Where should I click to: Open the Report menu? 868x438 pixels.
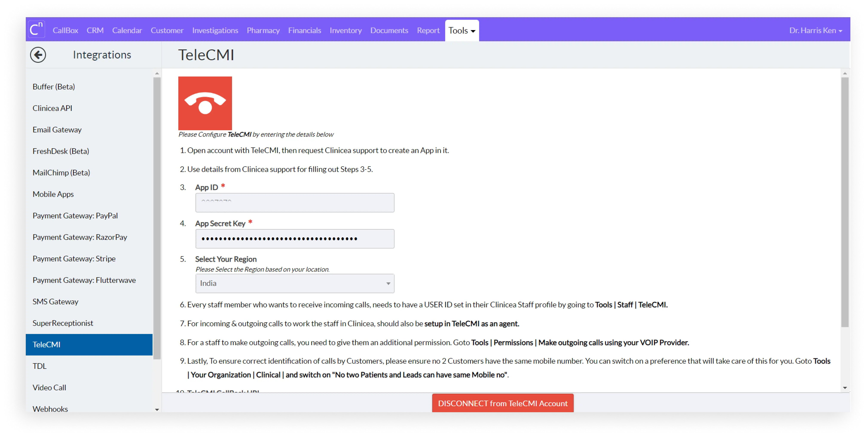point(428,30)
